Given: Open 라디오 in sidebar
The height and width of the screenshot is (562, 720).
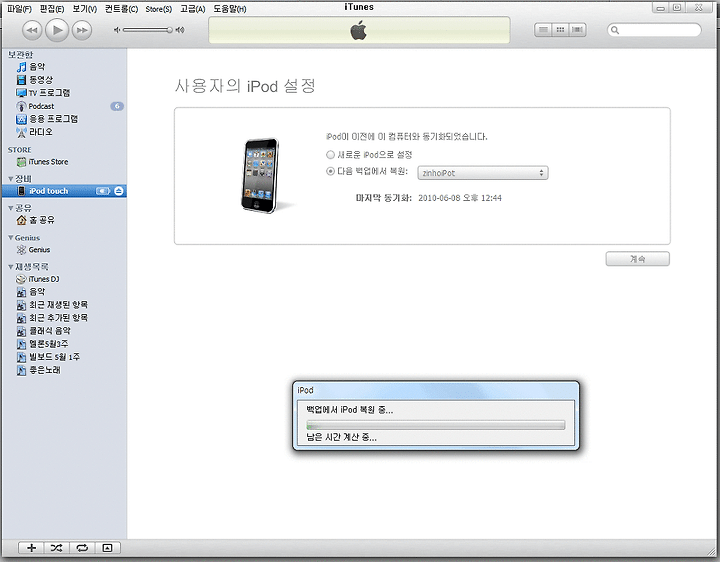Looking at the screenshot, I should pos(64,132).
